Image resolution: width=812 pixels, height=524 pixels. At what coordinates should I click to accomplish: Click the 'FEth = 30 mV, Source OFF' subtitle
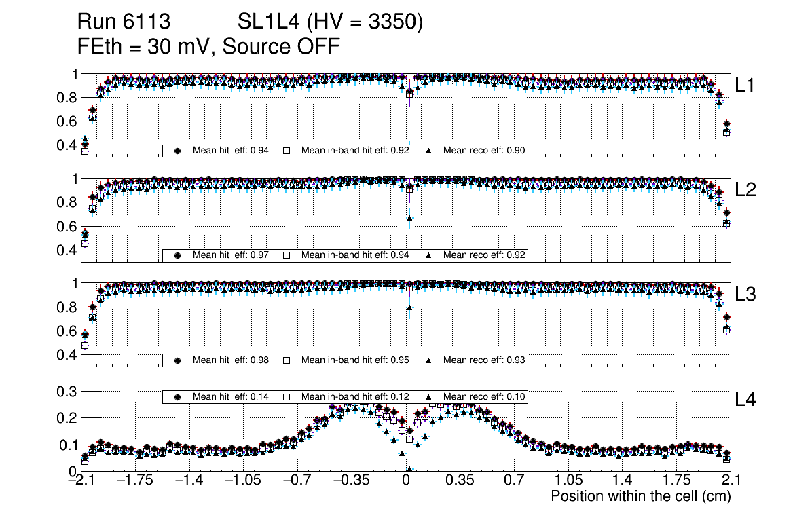[x=208, y=46]
